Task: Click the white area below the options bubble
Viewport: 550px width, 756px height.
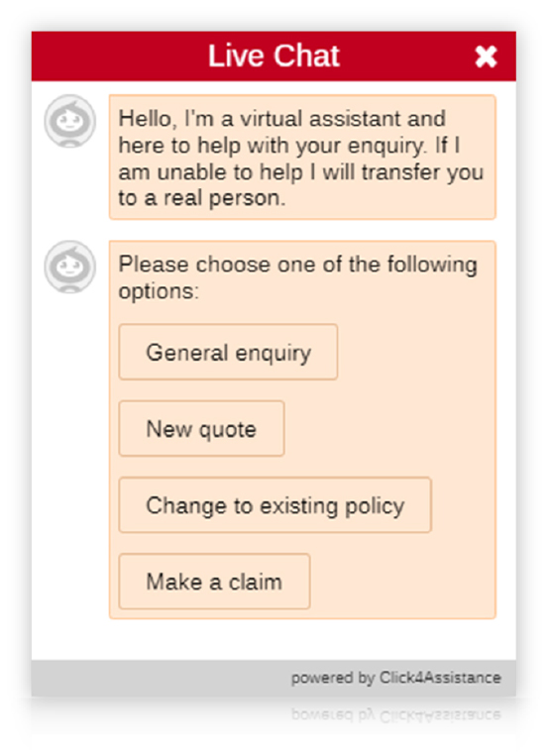Action: click(274, 639)
